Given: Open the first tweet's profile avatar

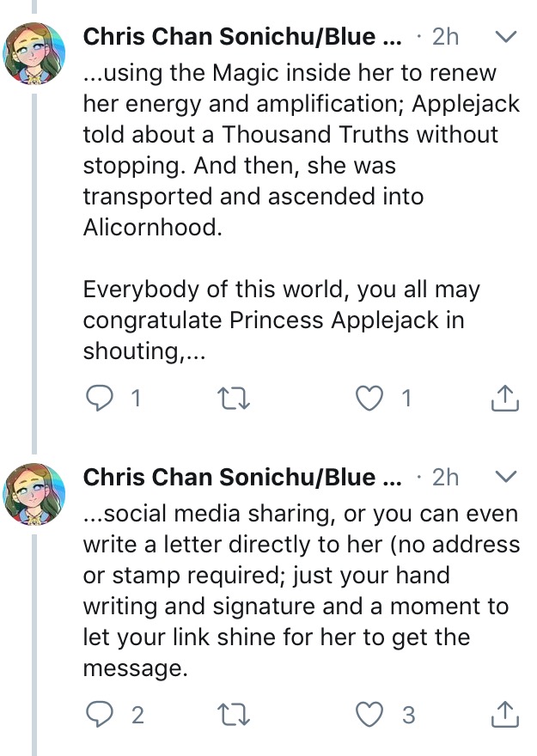Looking at the screenshot, I should [34, 53].
